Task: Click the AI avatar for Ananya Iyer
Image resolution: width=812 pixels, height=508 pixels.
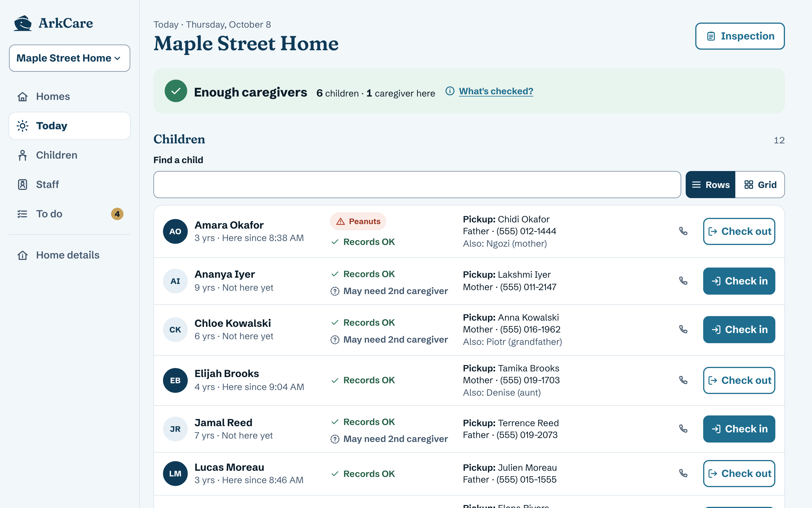Action: click(x=175, y=281)
